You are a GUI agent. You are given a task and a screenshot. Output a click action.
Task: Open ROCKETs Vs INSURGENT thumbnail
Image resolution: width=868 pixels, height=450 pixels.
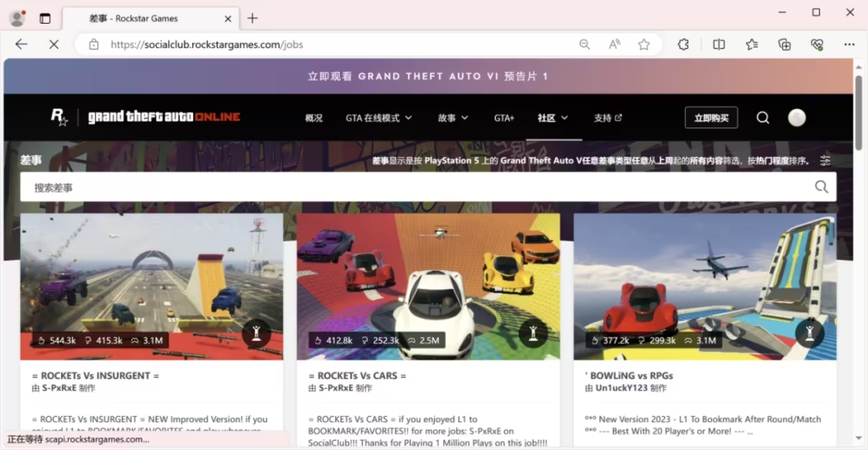[152, 286]
